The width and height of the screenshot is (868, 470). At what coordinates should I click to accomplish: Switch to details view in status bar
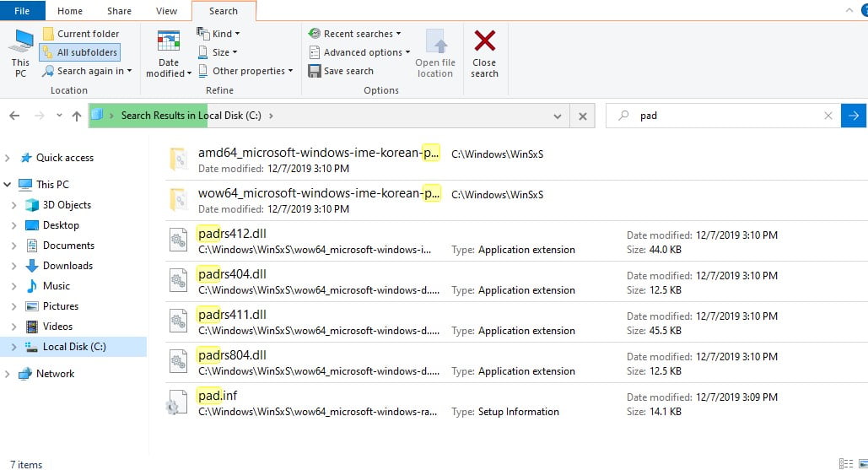846,463
